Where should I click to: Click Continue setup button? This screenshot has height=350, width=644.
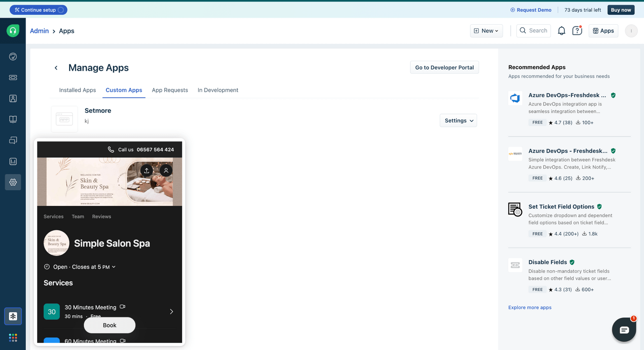[39, 10]
